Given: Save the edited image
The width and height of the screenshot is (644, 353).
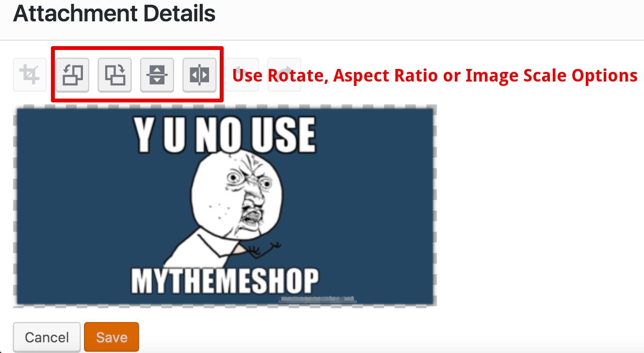Looking at the screenshot, I should tap(112, 337).
